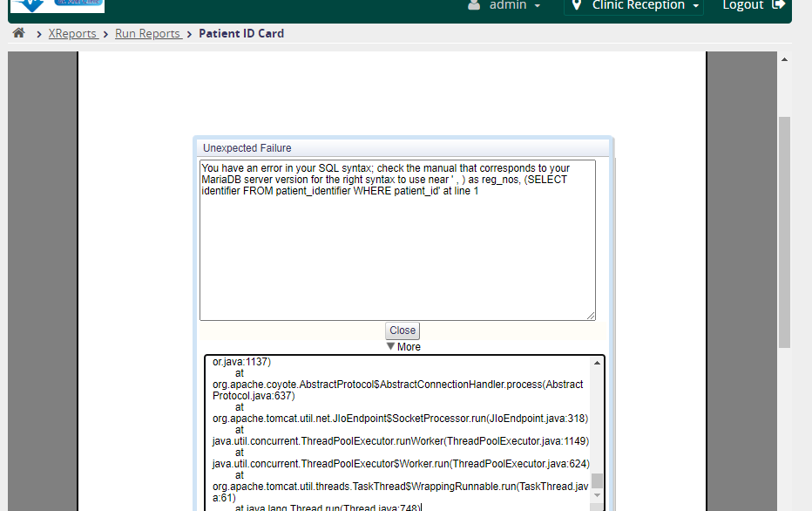Collapse the More details section
The image size is (812, 511).
(403, 346)
